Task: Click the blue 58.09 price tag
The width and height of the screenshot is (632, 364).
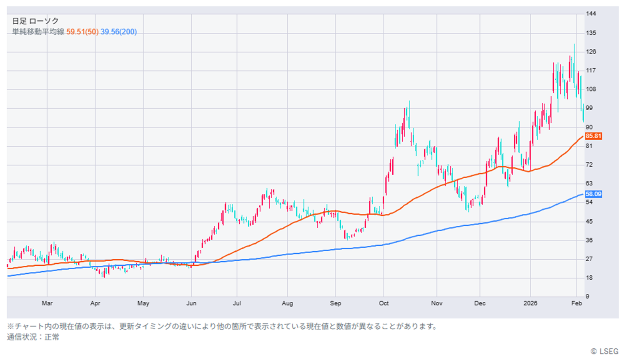Action: coord(593,194)
